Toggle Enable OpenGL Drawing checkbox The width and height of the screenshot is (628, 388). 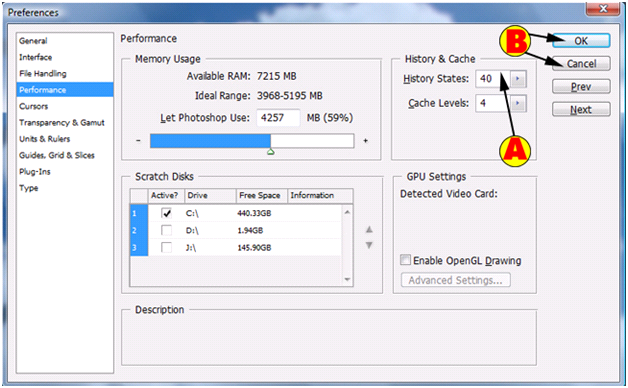405,260
